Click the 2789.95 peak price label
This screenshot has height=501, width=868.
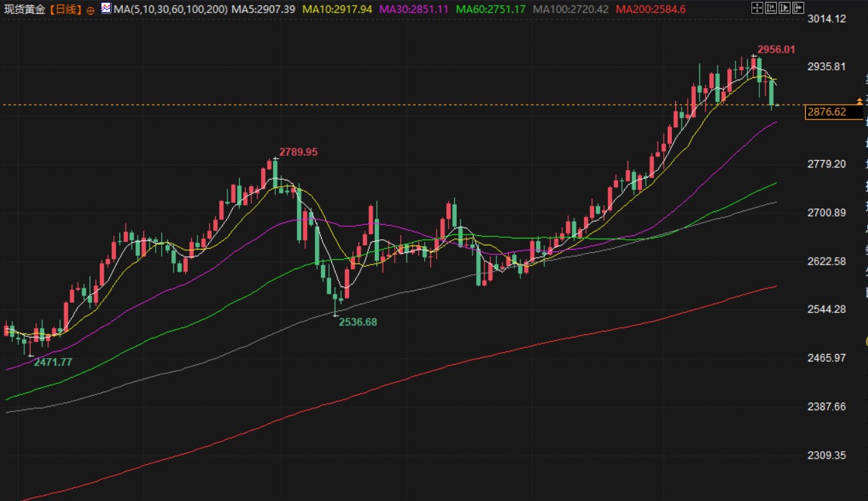coord(298,152)
